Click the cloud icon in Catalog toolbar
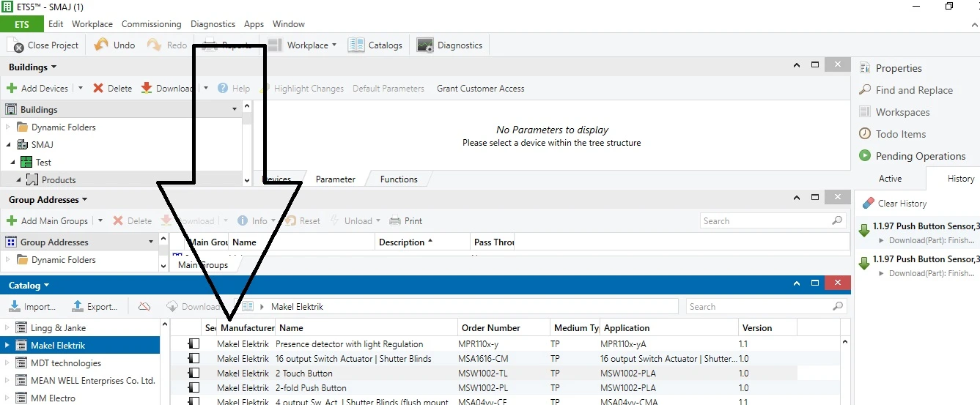Screen dimensions: 980x405 pos(144,307)
